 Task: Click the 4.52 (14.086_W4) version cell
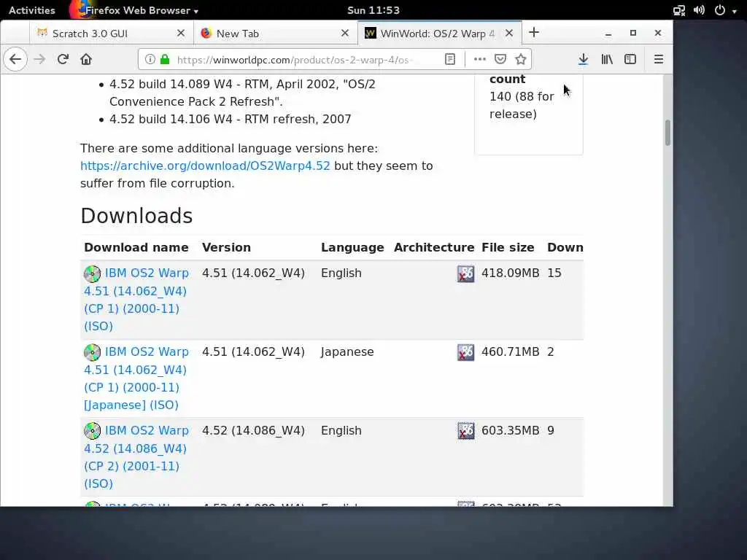[253, 430]
